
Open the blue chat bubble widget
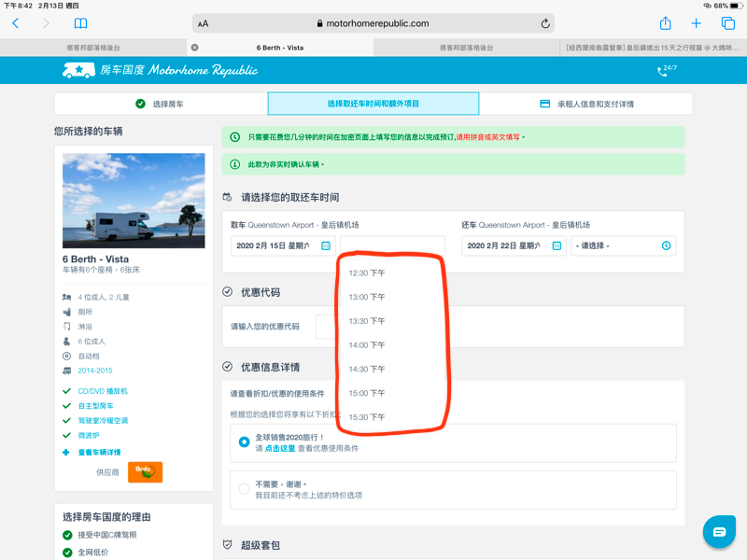[719, 531]
